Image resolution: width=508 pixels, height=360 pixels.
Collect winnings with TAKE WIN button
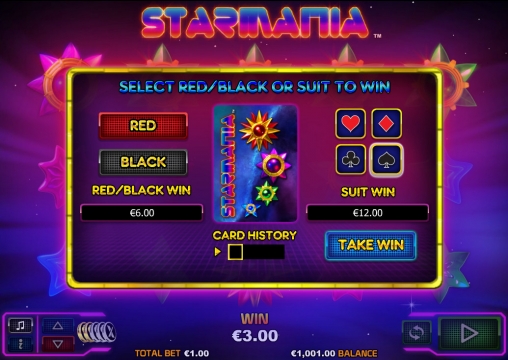371,245
